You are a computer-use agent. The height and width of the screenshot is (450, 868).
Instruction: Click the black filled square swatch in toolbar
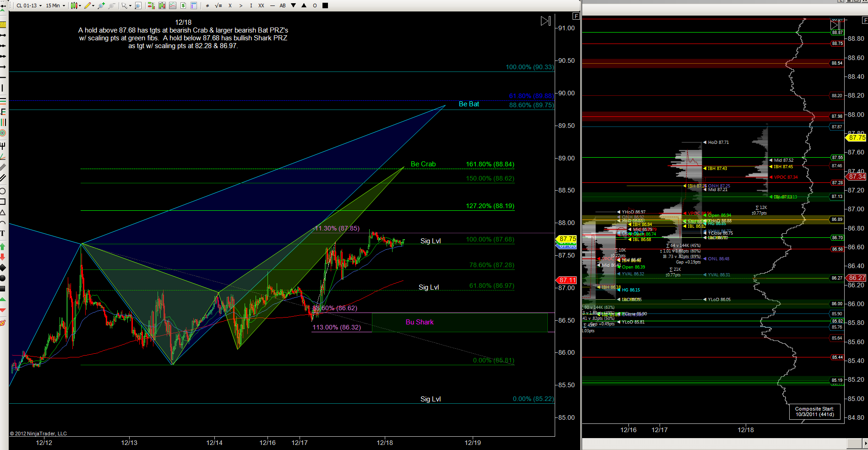325,5
